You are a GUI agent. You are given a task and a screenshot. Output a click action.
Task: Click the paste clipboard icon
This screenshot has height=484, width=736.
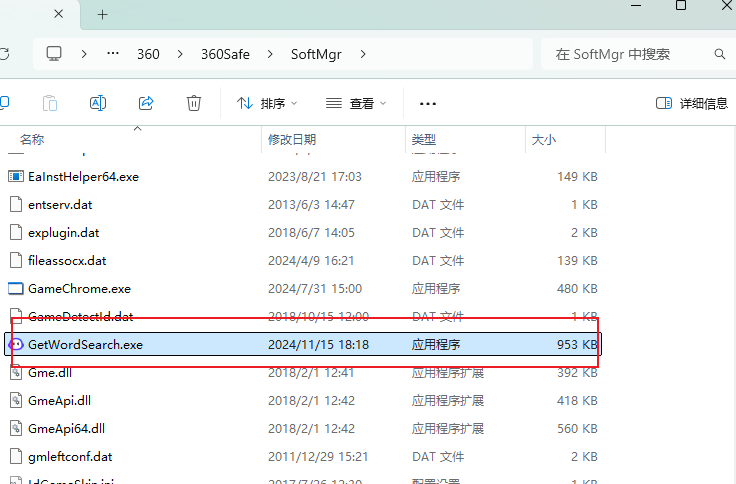pos(50,103)
